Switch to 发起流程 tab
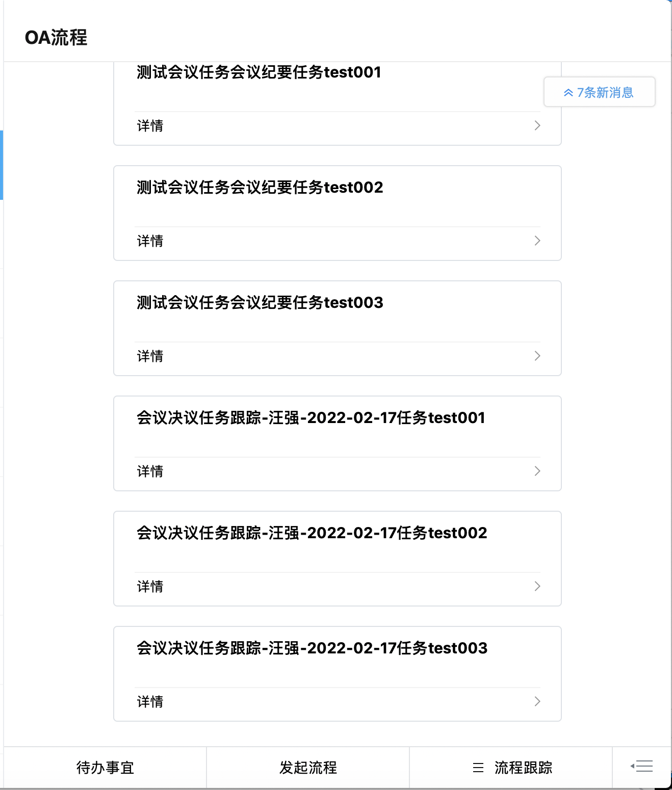672x790 pixels. click(308, 768)
